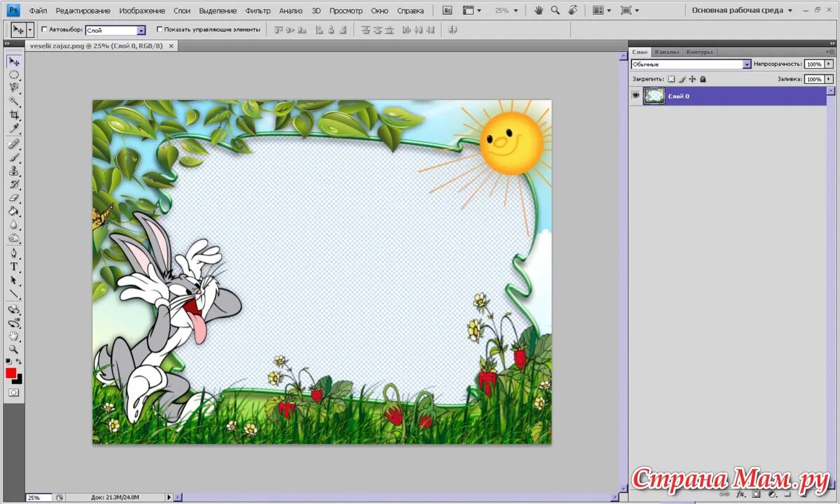Image resolution: width=840 pixels, height=504 pixels.
Task: Select the Line tool
Action: [x=14, y=294]
